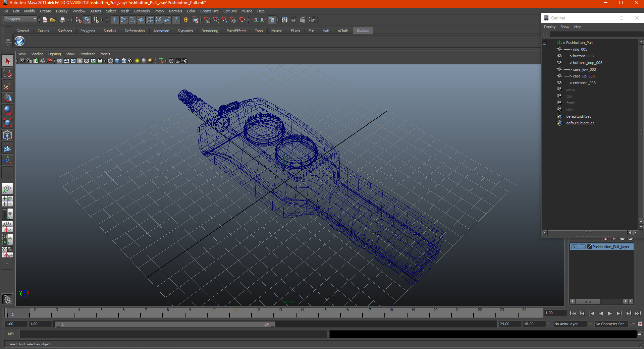Click the MEL command line input
This screenshot has height=349, width=644.
[x=173, y=334]
